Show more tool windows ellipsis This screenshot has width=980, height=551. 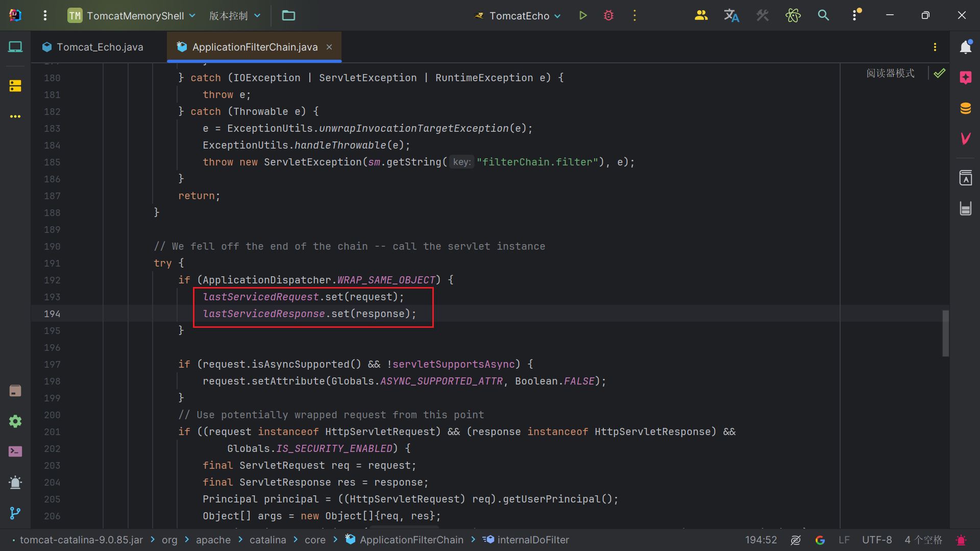tap(15, 116)
